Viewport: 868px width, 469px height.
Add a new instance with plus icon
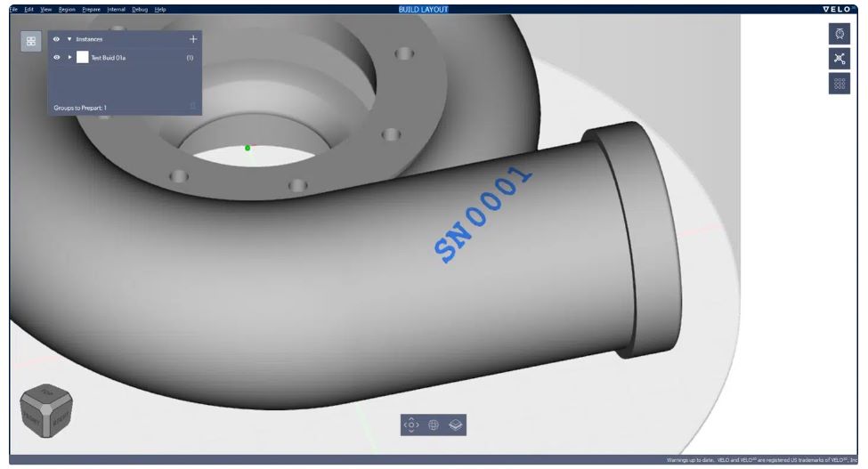[193, 39]
